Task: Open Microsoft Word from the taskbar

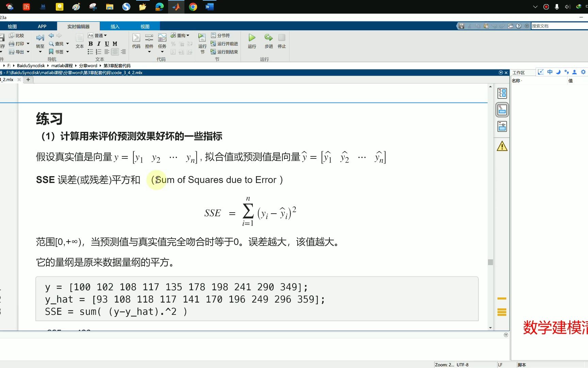Action: 209,6
